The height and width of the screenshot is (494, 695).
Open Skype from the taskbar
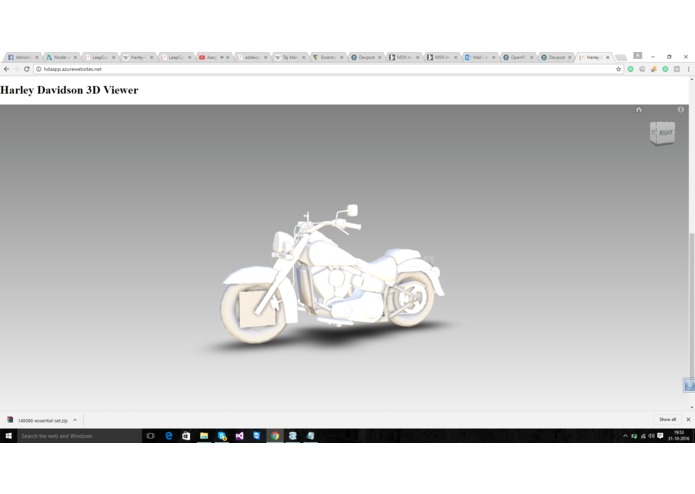tap(222, 436)
